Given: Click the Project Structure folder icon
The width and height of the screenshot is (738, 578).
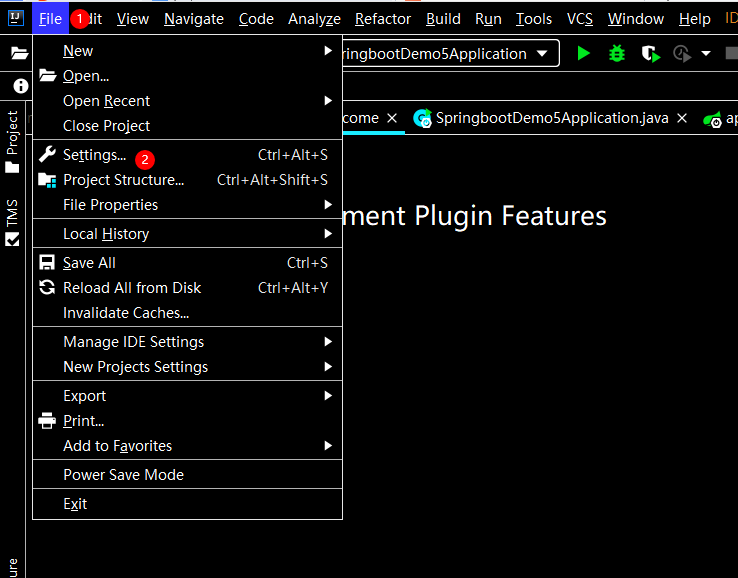Looking at the screenshot, I should [x=47, y=180].
